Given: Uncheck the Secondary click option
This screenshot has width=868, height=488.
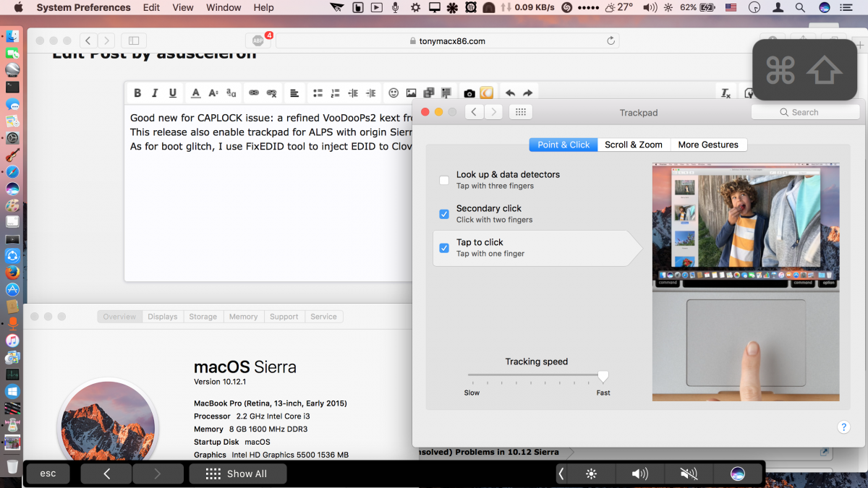Looking at the screenshot, I should click(x=444, y=214).
